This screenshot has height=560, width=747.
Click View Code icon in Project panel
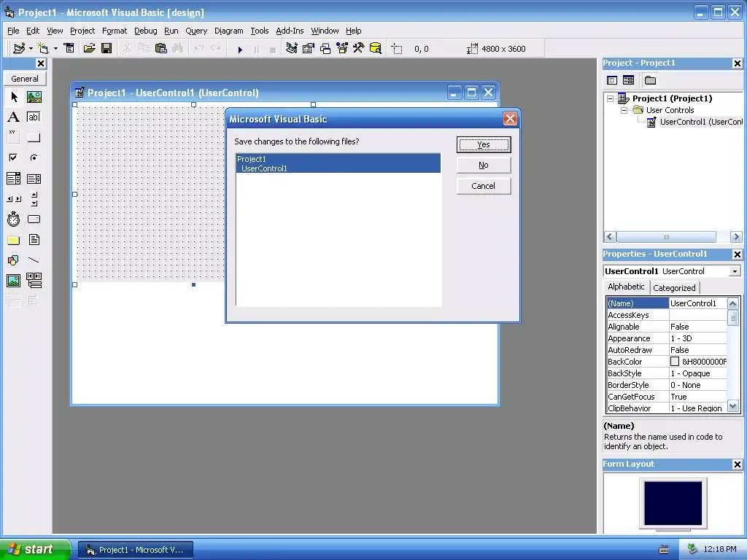612,80
